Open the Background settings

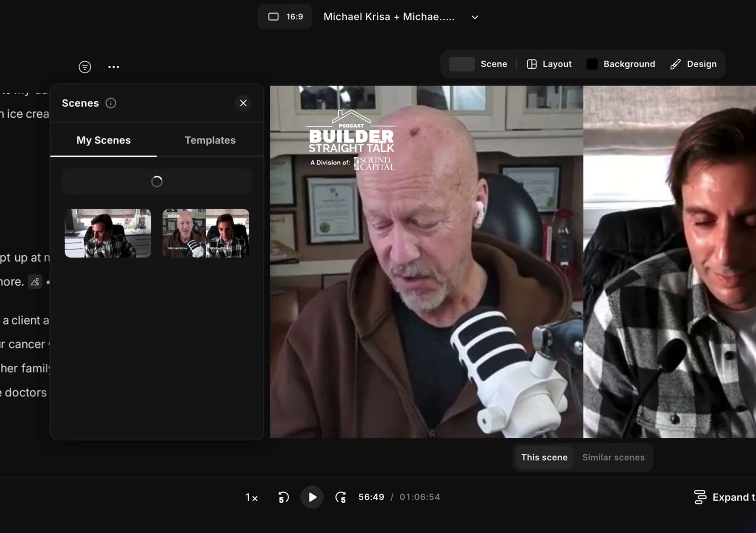621,64
